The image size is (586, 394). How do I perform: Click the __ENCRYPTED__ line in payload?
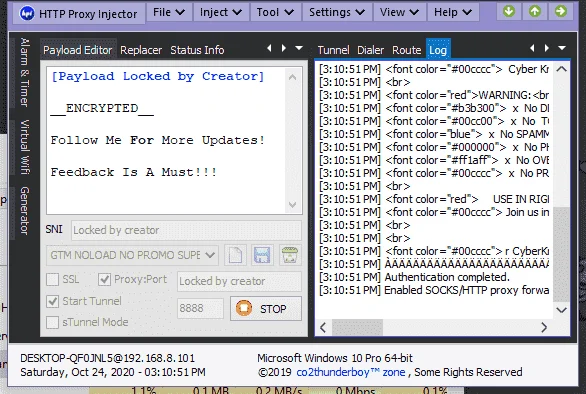[x=102, y=108]
